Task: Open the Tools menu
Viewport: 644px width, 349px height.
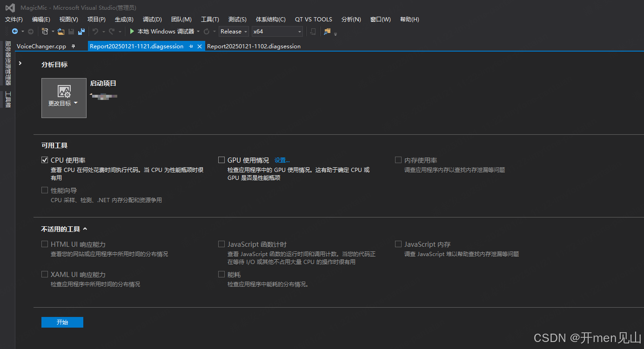Action: pos(210,20)
